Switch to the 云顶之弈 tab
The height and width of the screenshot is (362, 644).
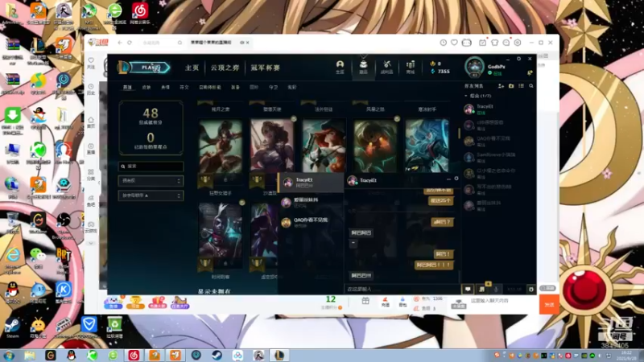click(225, 68)
